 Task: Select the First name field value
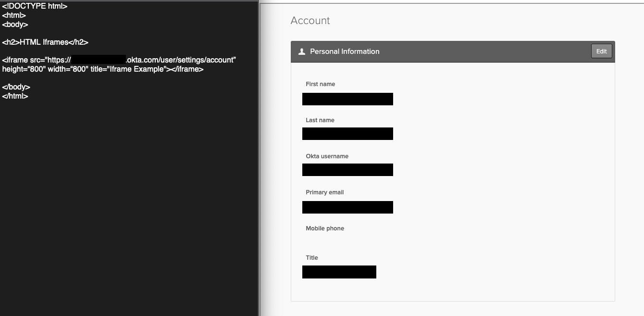click(x=347, y=99)
